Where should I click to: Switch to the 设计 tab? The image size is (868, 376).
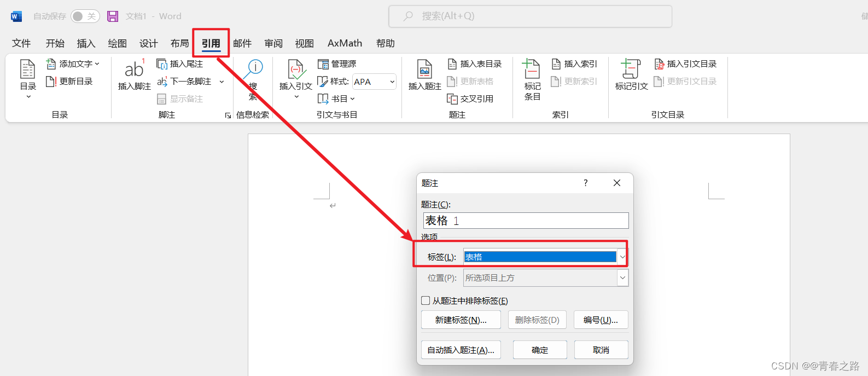tap(149, 43)
